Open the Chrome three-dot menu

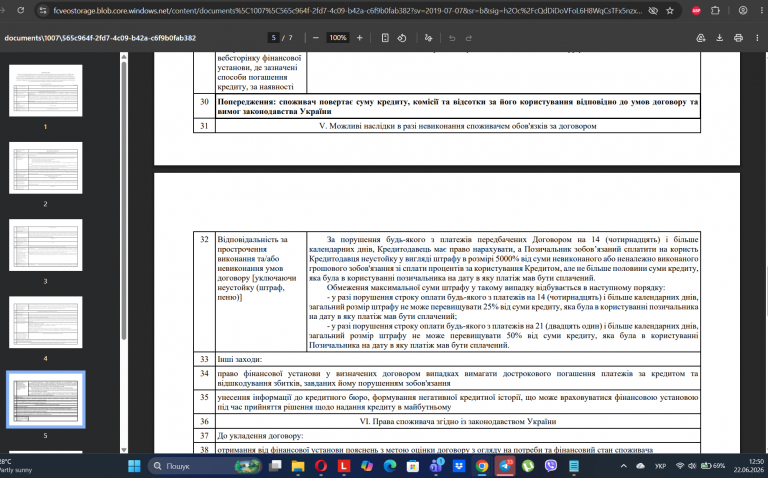pyautogui.click(x=760, y=10)
